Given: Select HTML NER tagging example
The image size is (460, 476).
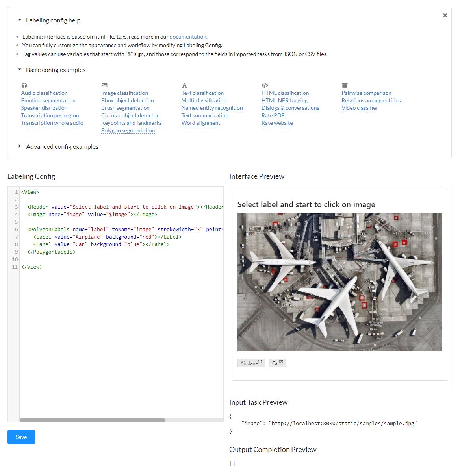Looking at the screenshot, I should 284,101.
